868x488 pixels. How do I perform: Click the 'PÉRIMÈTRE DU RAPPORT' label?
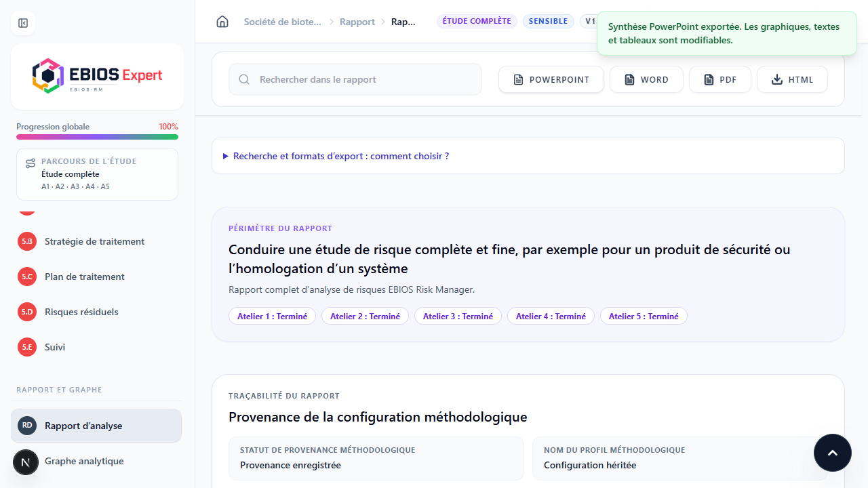[280, 228]
